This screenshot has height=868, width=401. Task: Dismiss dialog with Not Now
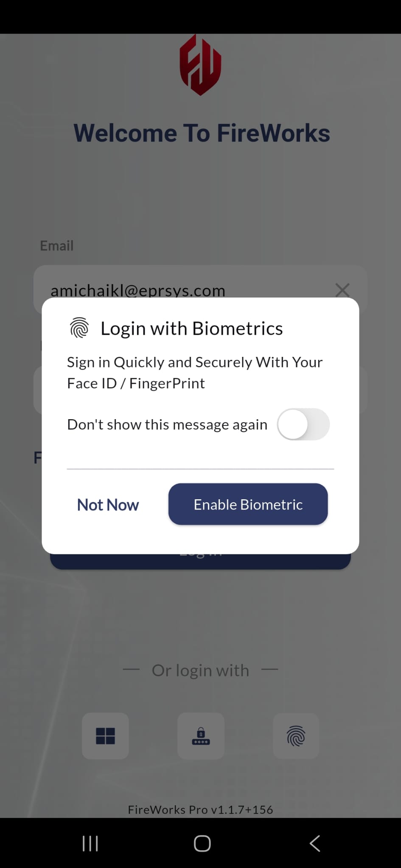click(x=108, y=505)
